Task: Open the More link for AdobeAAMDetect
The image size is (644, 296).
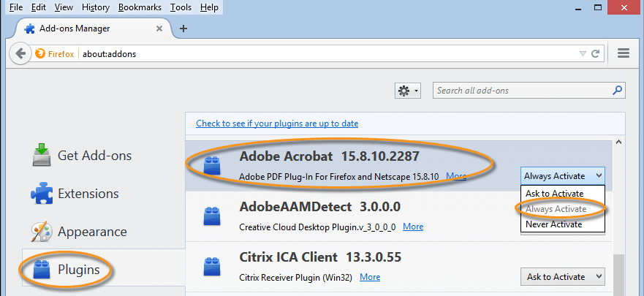Action: pyautogui.click(x=413, y=227)
